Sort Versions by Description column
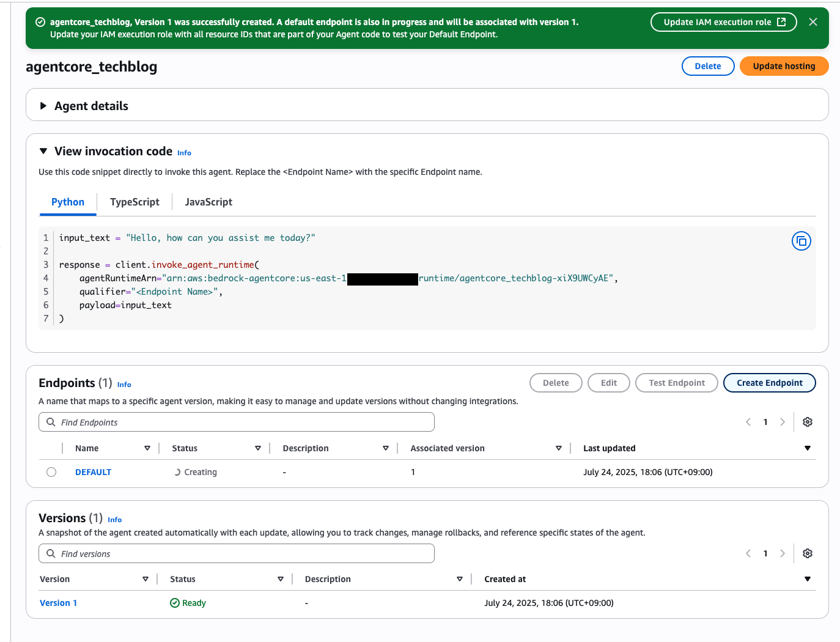840x642 pixels. [460, 579]
